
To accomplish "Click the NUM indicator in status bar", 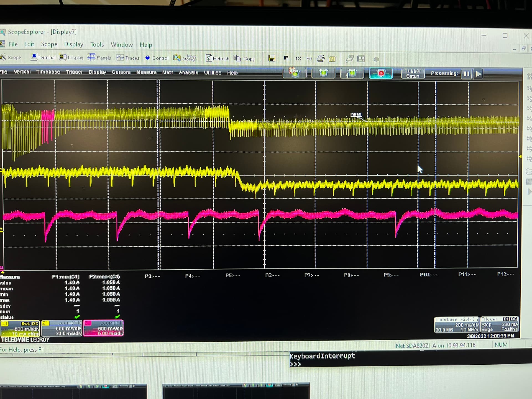I will 501,345.
